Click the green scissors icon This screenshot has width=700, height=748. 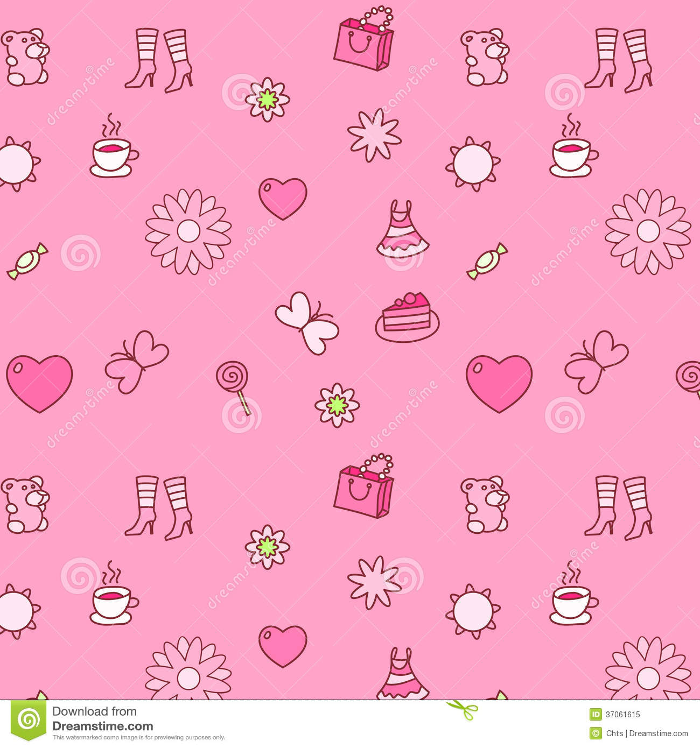click(x=461, y=708)
